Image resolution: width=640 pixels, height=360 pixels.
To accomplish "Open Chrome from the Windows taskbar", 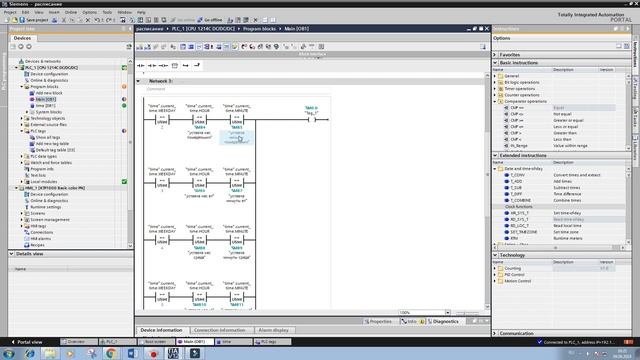I will click(111, 353).
